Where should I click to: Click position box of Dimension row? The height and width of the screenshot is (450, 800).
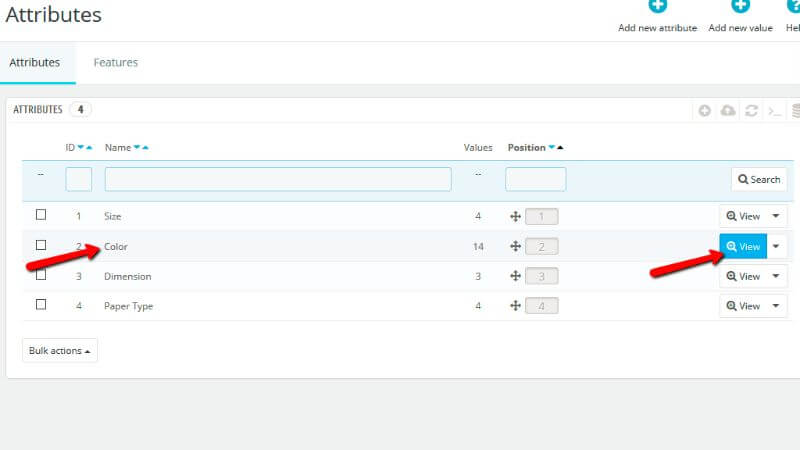pos(541,276)
